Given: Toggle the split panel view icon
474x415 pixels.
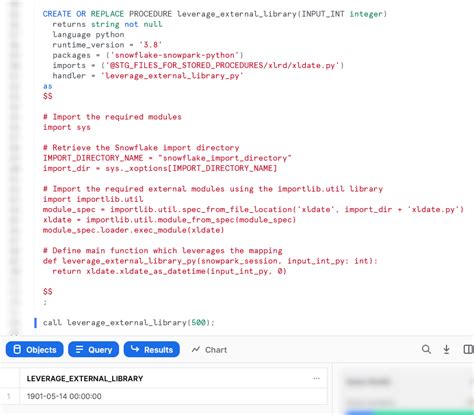Looking at the screenshot, I should coord(468,349).
